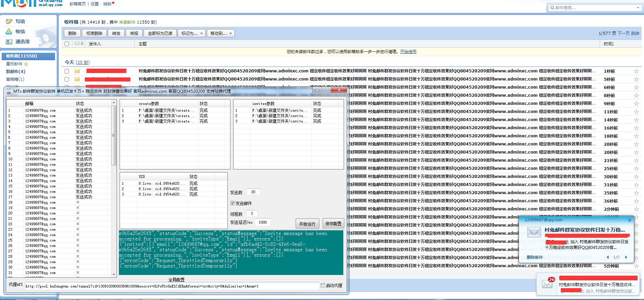Star the first email in inbox
The image size is (644, 300).
(x=636, y=71)
